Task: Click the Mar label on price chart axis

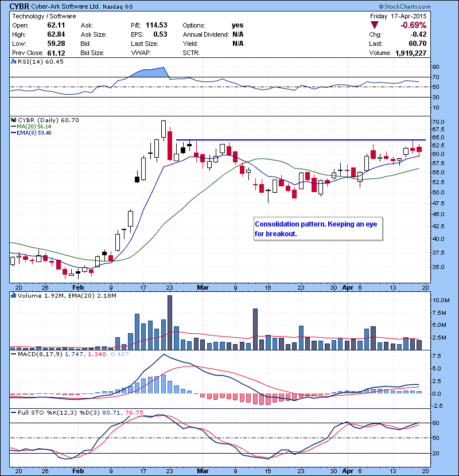Action: pos(203,287)
